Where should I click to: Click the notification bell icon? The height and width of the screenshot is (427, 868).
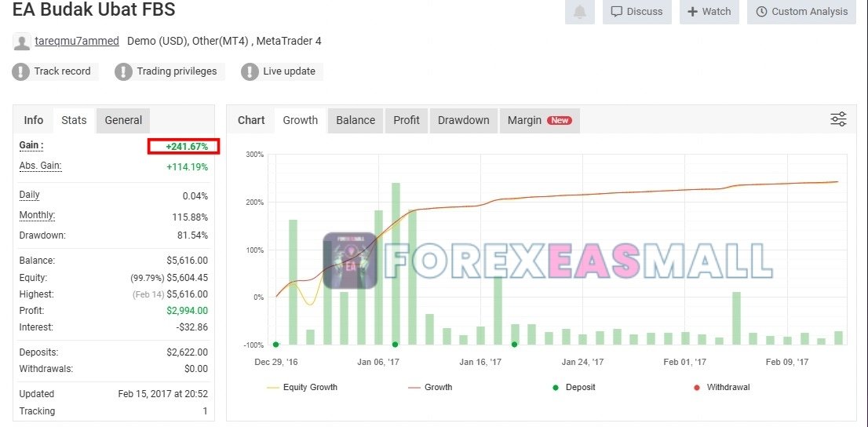click(x=580, y=12)
